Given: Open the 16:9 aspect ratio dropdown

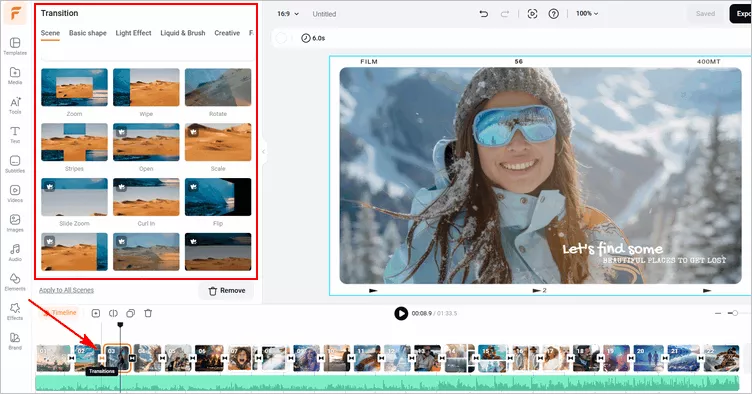Looking at the screenshot, I should point(288,14).
